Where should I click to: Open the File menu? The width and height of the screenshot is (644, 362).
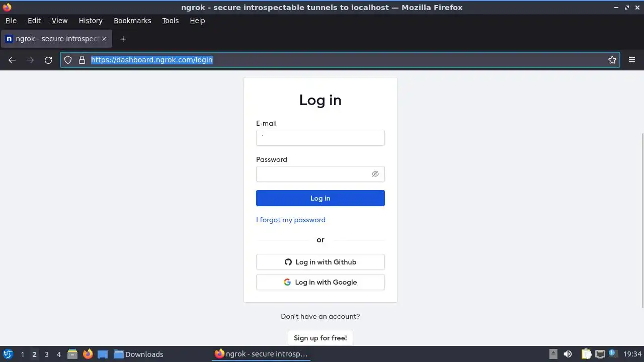click(x=11, y=21)
